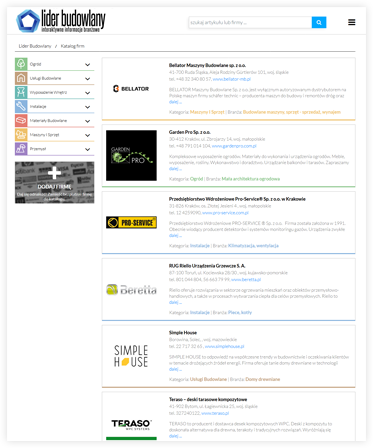Click the Usługi Budowlane house icon
Image resolution: width=373 pixels, height=448 pixels.
point(21,78)
